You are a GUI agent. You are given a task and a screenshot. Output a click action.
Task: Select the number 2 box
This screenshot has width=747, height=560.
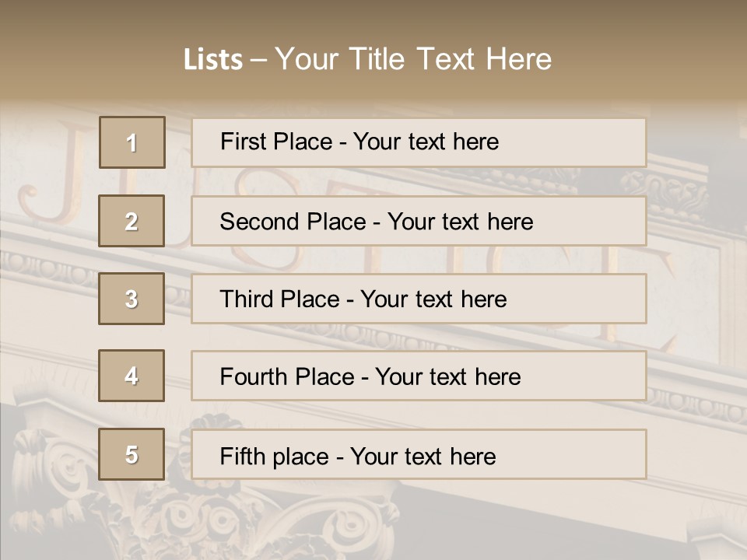point(132,221)
